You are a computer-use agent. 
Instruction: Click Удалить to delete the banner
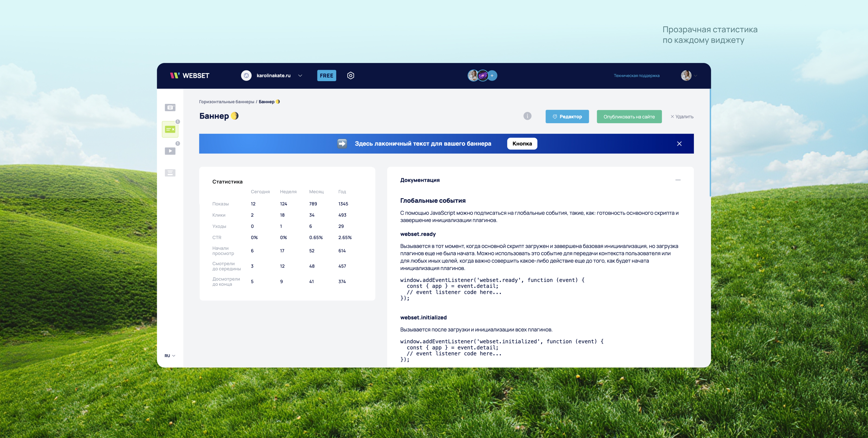682,117
